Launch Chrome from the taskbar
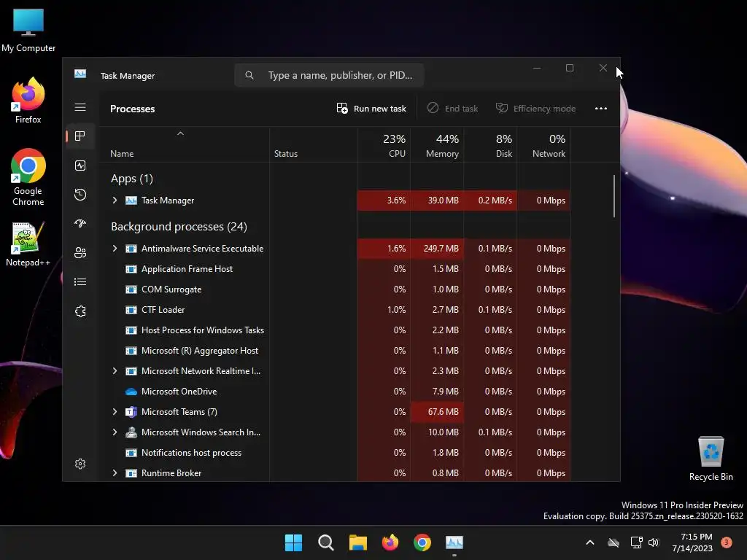The image size is (747, 560). 422,542
